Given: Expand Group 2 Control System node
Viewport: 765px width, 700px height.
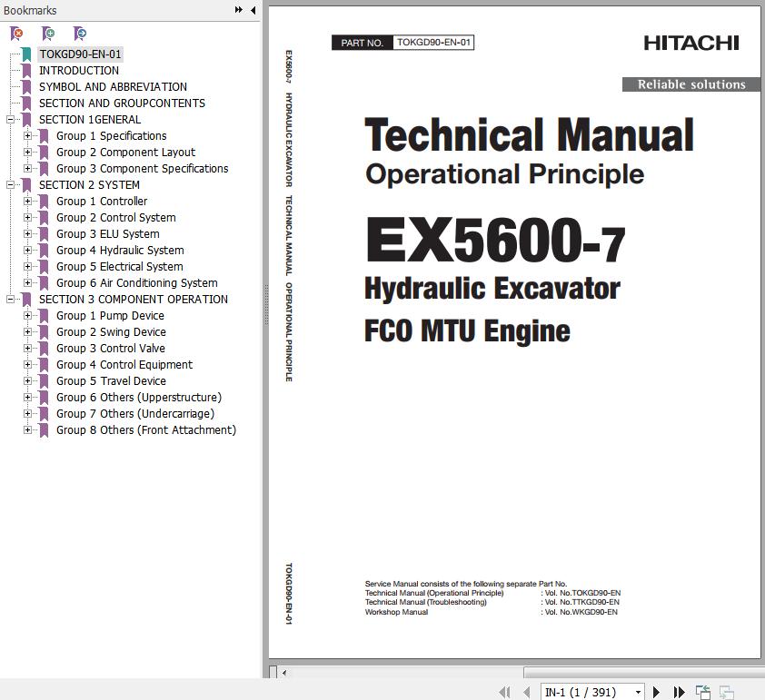Looking at the screenshot, I should point(28,217).
